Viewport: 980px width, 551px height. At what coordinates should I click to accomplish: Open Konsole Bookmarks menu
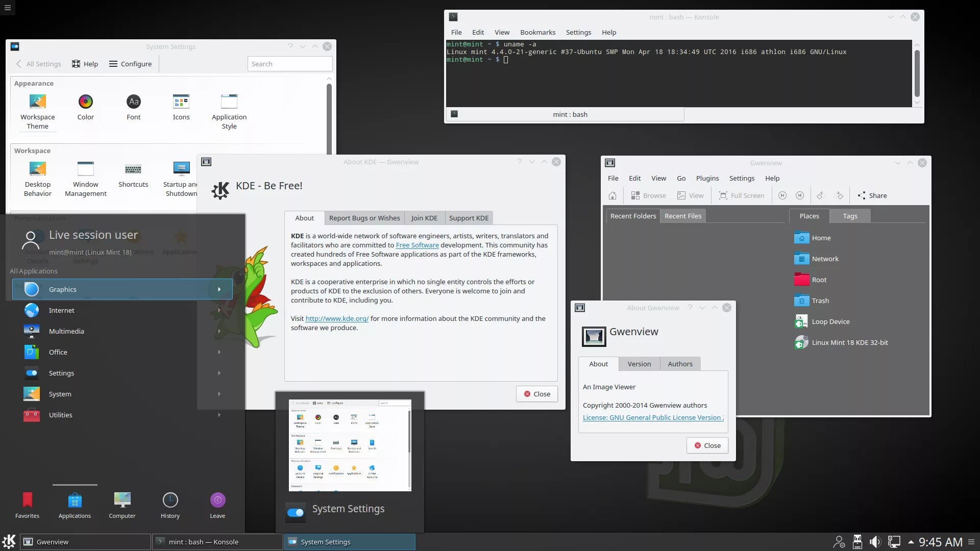[x=537, y=32]
